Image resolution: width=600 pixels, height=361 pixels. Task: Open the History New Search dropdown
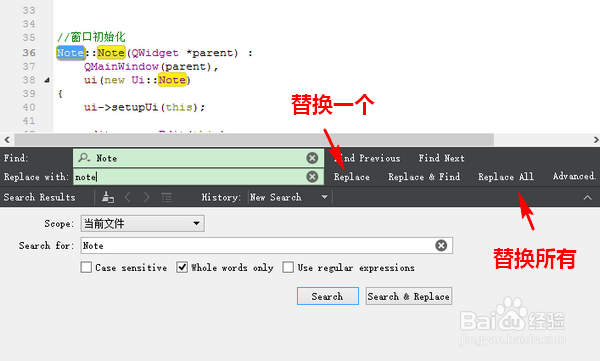tap(290, 197)
